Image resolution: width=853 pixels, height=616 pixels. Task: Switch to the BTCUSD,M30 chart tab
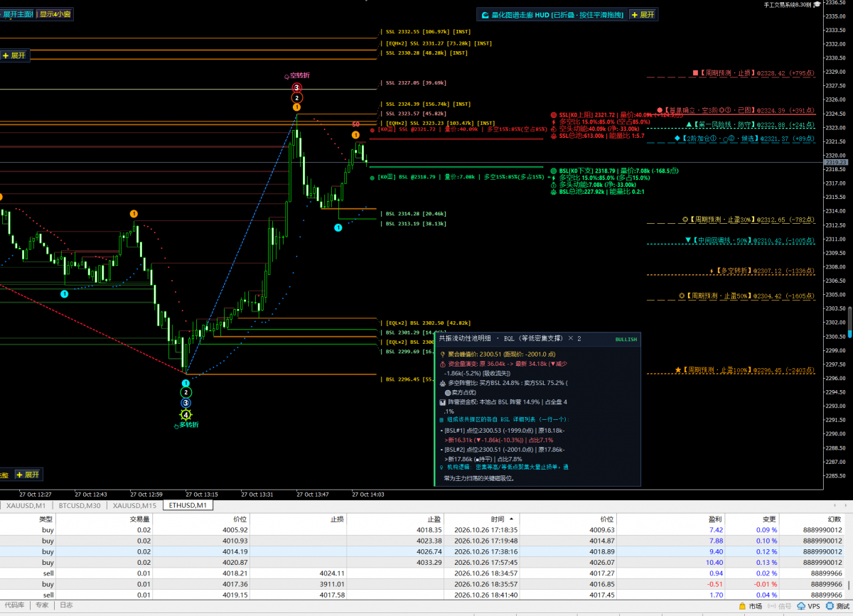[x=79, y=505]
